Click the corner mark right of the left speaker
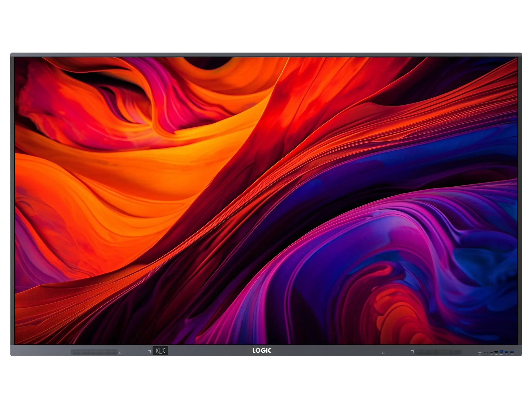This screenshot has height=409, width=532. point(121,353)
